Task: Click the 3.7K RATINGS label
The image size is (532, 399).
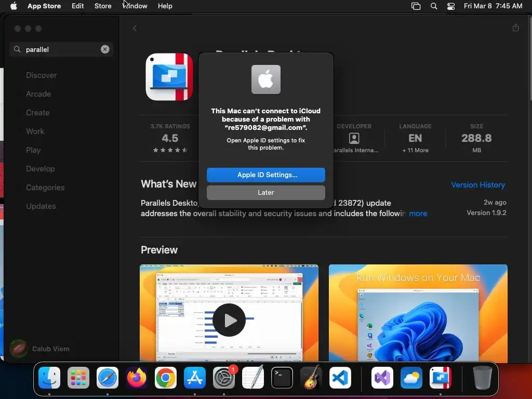Action: click(170, 126)
